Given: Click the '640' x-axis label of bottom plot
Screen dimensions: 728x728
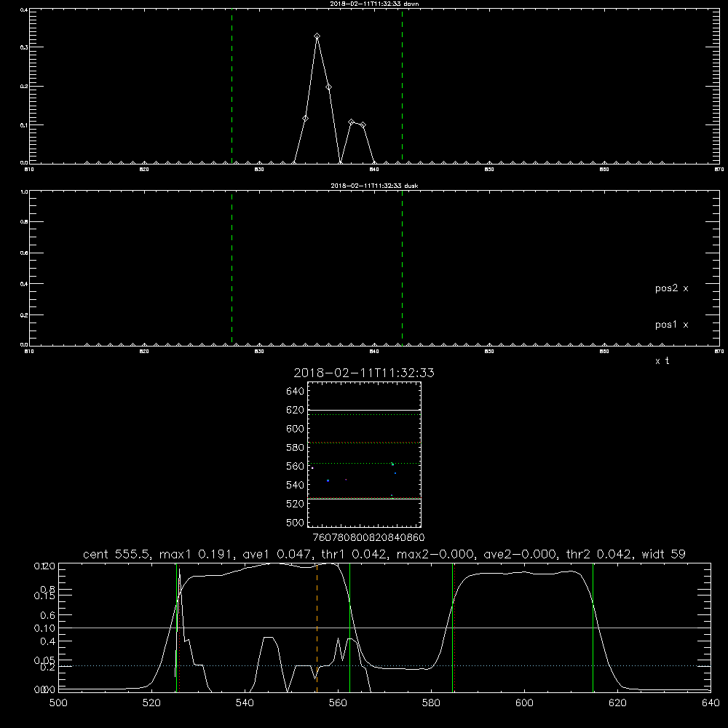Looking at the screenshot, I should 711,703.
